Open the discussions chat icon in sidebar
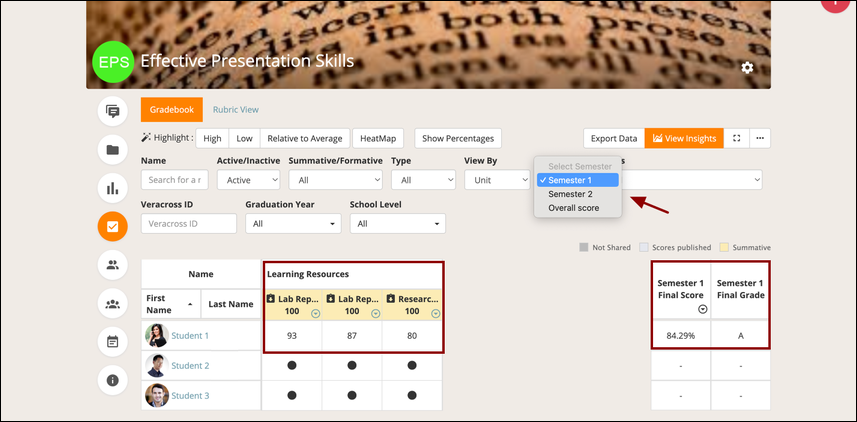Viewport: 857px width, 422px height. pos(113,111)
